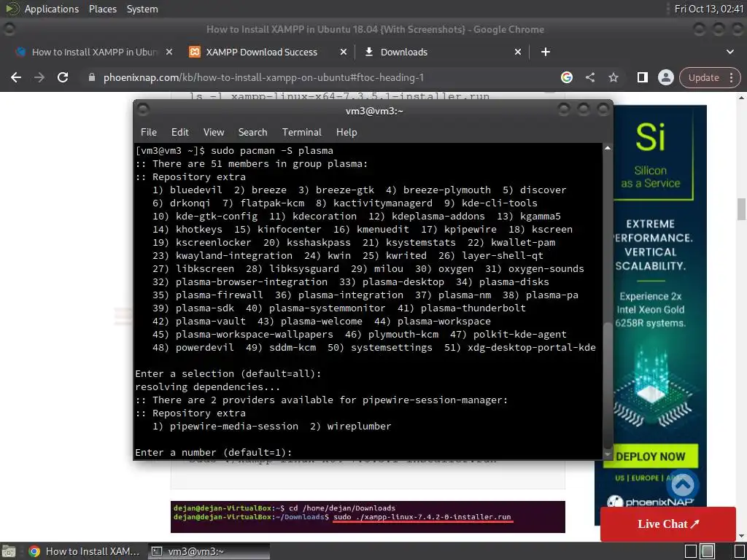Open the Applications menu

point(52,9)
